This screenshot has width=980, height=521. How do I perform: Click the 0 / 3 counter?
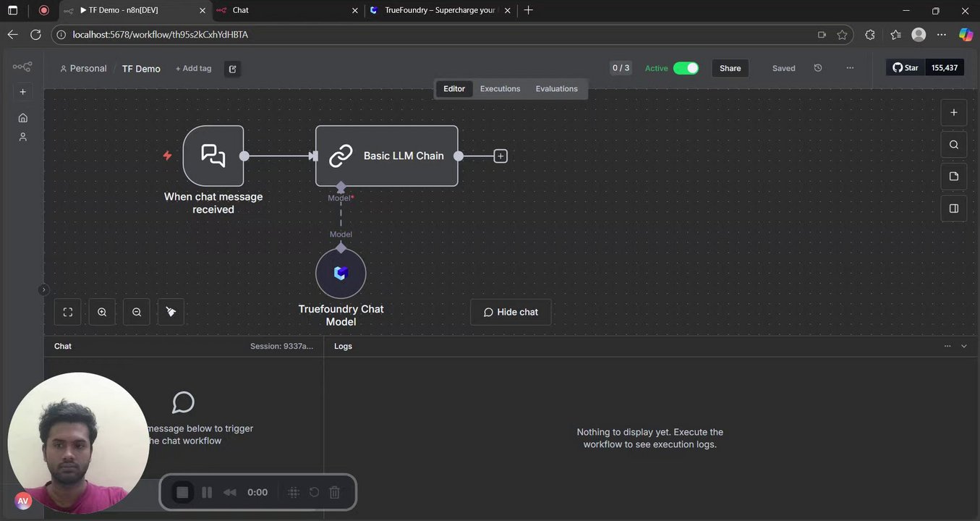[x=621, y=68]
